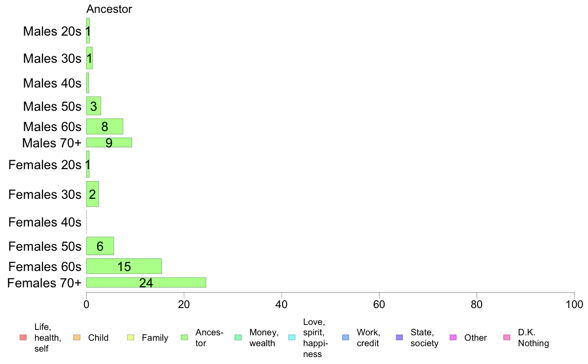The image size is (588, 364).
Task: Click the cyan Love, spirit, happiness swatch
Action: [292, 338]
